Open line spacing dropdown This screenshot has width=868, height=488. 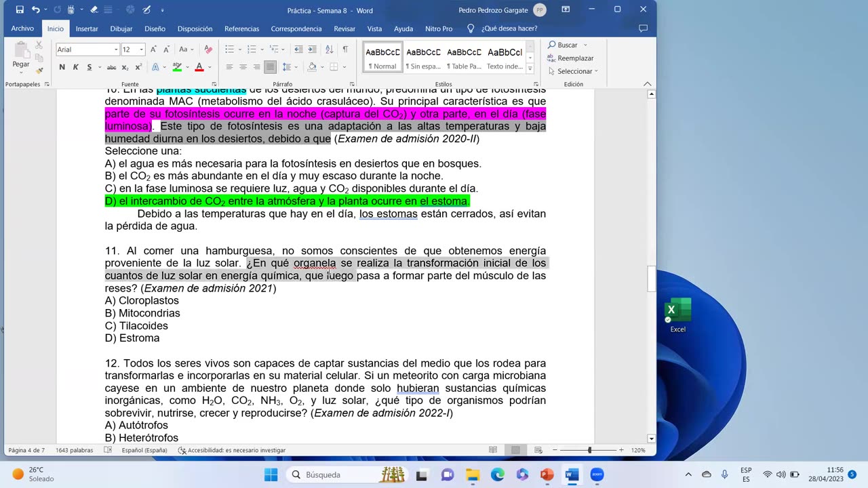[x=290, y=67]
